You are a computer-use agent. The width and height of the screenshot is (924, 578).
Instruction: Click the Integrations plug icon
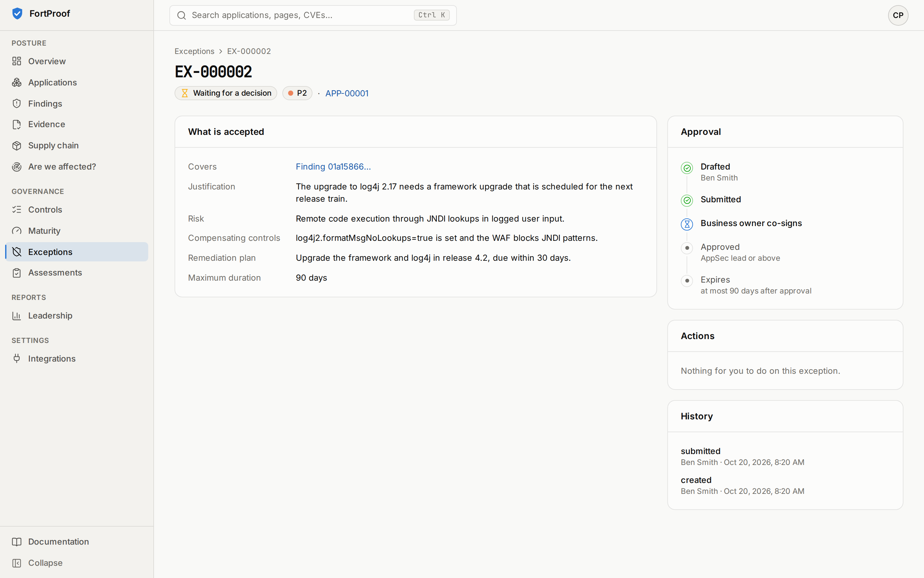pyautogui.click(x=16, y=359)
